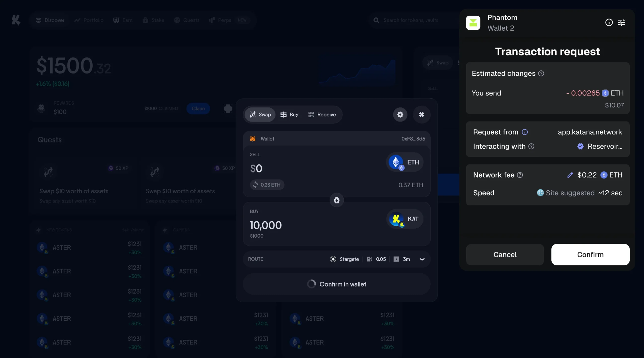
Task: Open the ETH sell token selector
Action: 405,162
